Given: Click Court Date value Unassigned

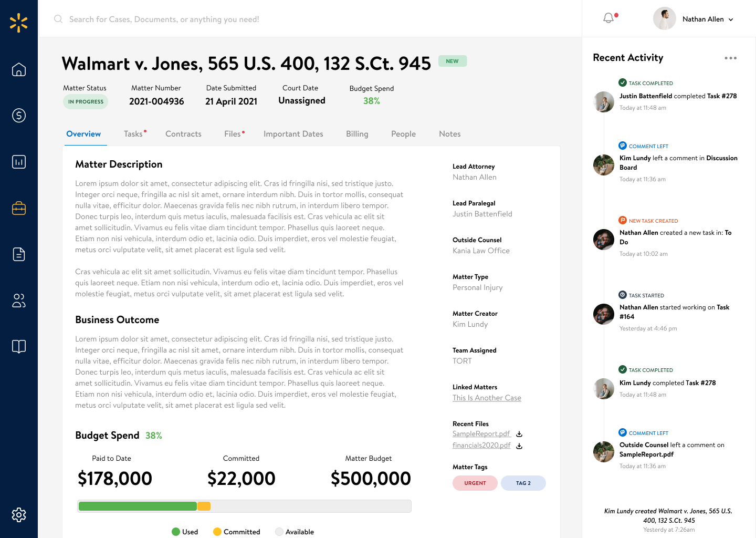Looking at the screenshot, I should tap(302, 100).
